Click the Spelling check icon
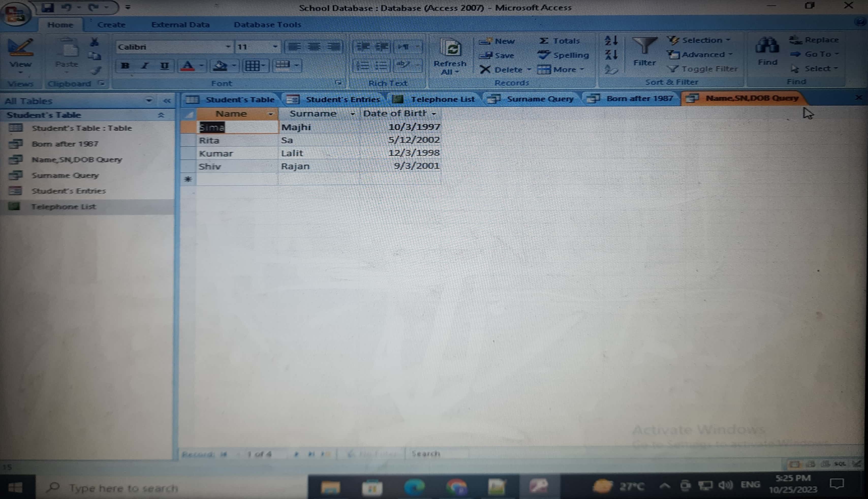The image size is (868, 499). click(x=544, y=55)
